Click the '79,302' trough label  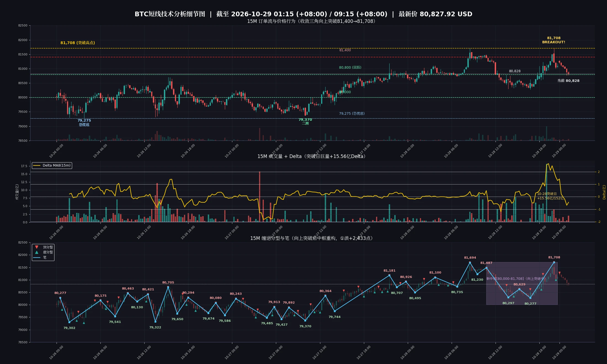click(x=69, y=328)
